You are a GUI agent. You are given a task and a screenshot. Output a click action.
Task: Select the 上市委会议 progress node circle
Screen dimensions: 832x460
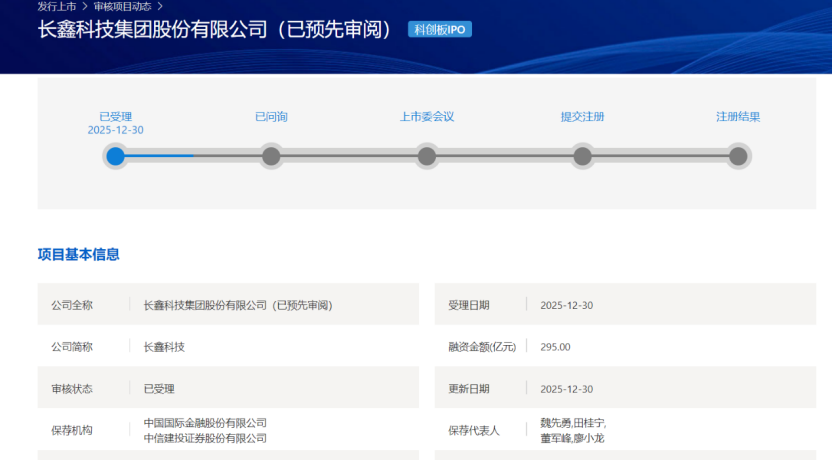click(x=427, y=156)
